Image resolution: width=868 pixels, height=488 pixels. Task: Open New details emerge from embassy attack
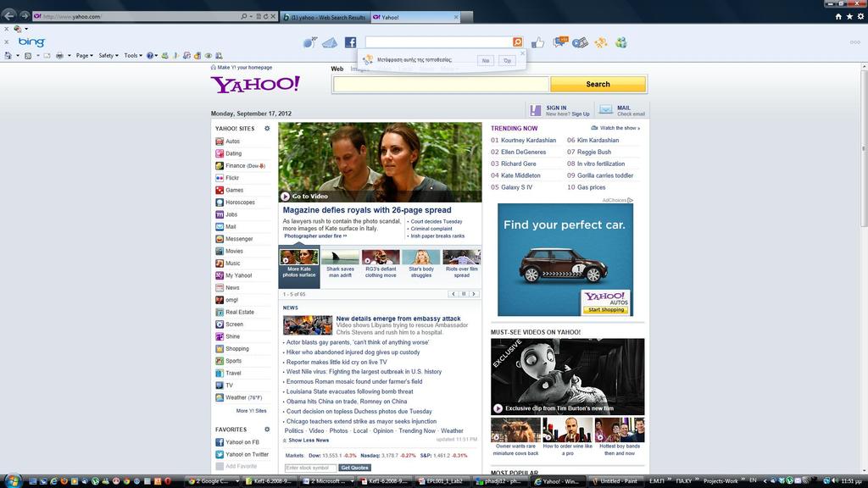coord(398,319)
